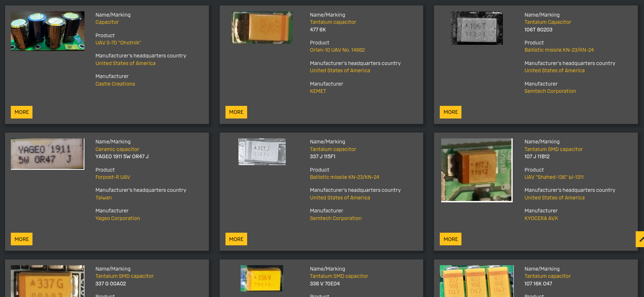The height and width of the screenshot is (297, 644).
Task: Select United States of America in KYOCERA AVX card
Action: coord(555,198)
